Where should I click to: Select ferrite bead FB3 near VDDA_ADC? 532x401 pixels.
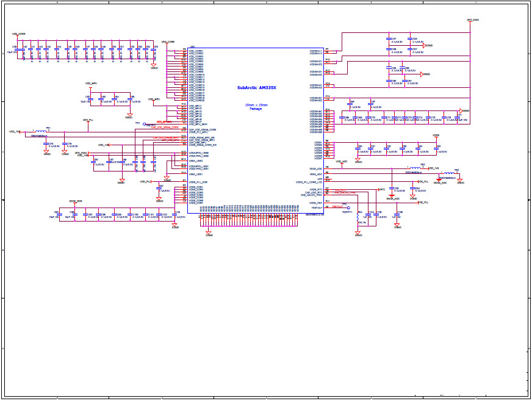tap(447, 173)
